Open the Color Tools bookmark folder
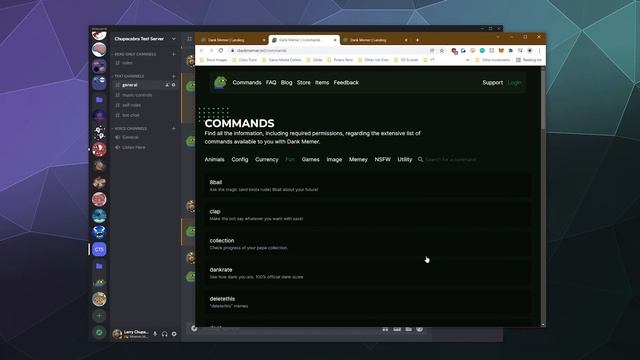 coord(244,60)
